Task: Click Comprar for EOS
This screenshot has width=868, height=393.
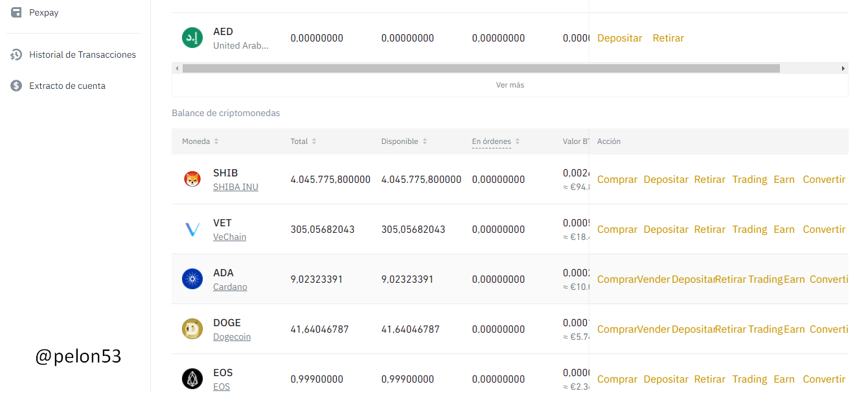Action: click(x=617, y=379)
